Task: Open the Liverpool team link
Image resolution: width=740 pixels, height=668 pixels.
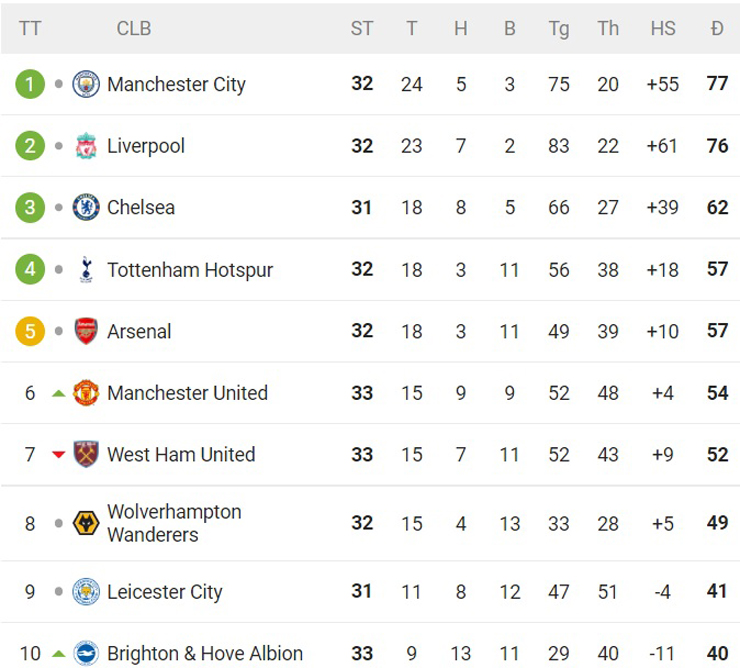Action: [146, 146]
